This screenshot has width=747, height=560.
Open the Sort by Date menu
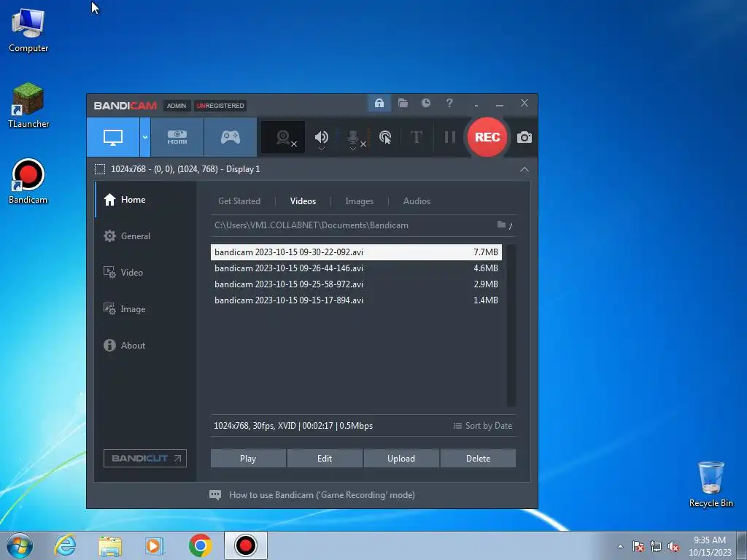coord(483,426)
